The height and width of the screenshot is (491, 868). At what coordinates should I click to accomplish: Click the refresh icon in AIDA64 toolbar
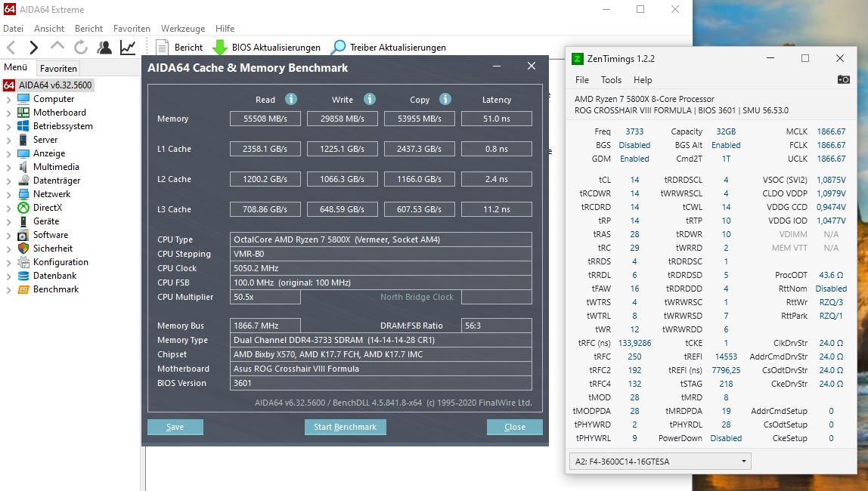(81, 48)
